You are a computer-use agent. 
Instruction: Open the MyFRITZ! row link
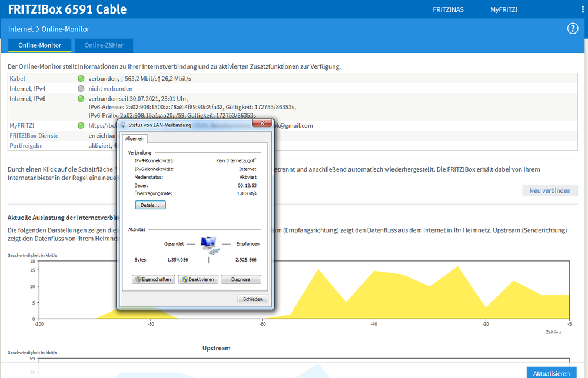[22, 125]
